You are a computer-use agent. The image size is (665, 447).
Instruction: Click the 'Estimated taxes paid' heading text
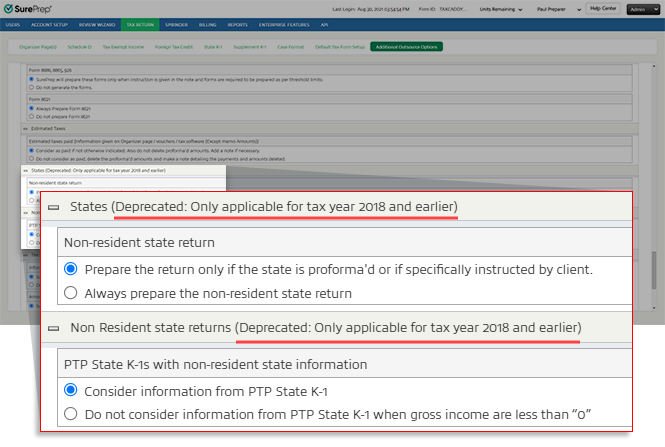(x=143, y=141)
